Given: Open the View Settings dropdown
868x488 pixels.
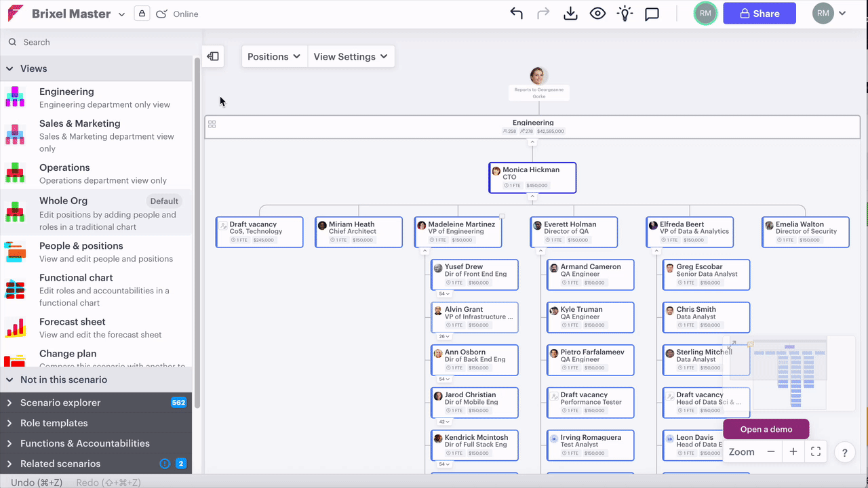Looking at the screenshot, I should pos(351,56).
